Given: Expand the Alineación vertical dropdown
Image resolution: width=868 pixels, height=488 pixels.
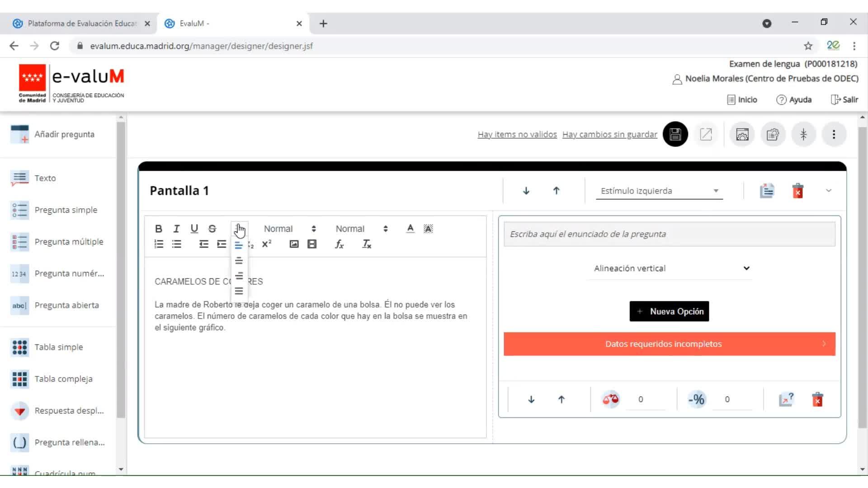Looking at the screenshot, I should pyautogui.click(x=670, y=268).
